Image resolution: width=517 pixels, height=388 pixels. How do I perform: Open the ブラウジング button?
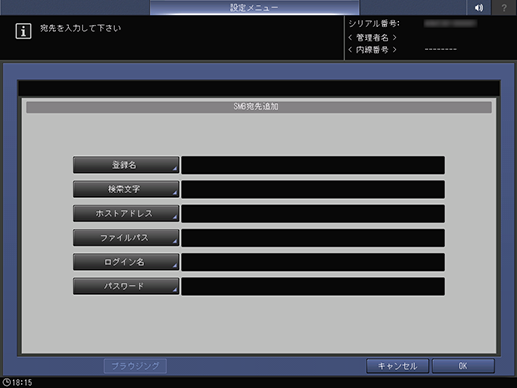[135, 366]
